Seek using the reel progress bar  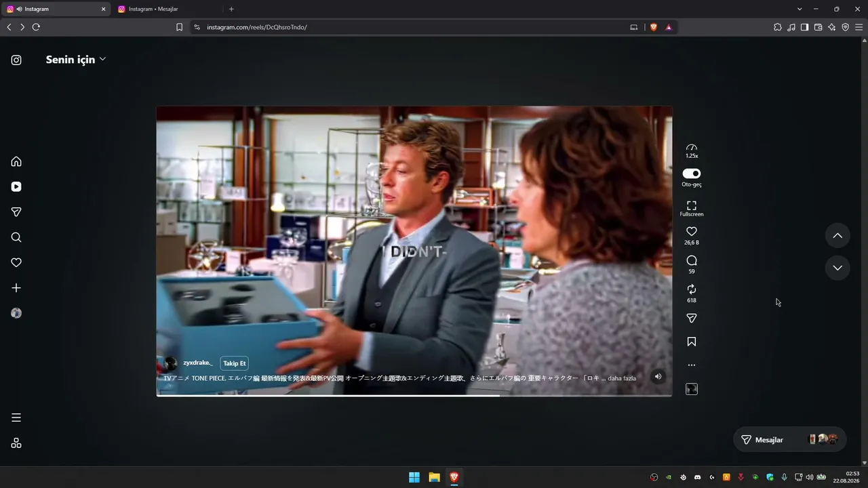(x=414, y=395)
